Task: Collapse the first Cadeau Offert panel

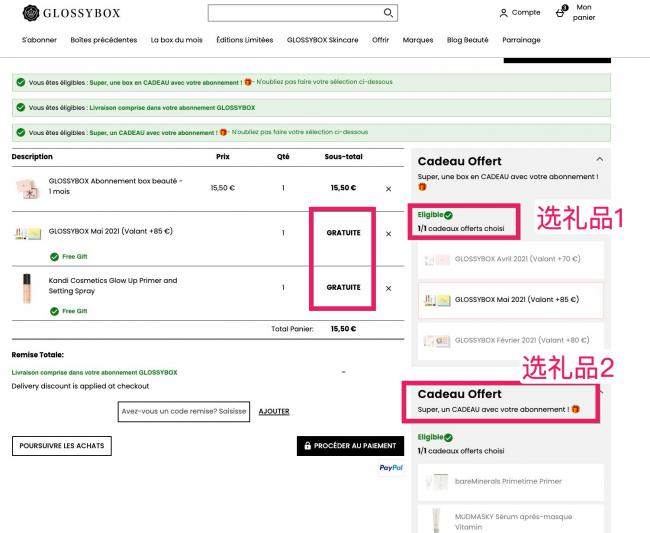Action: (599, 159)
